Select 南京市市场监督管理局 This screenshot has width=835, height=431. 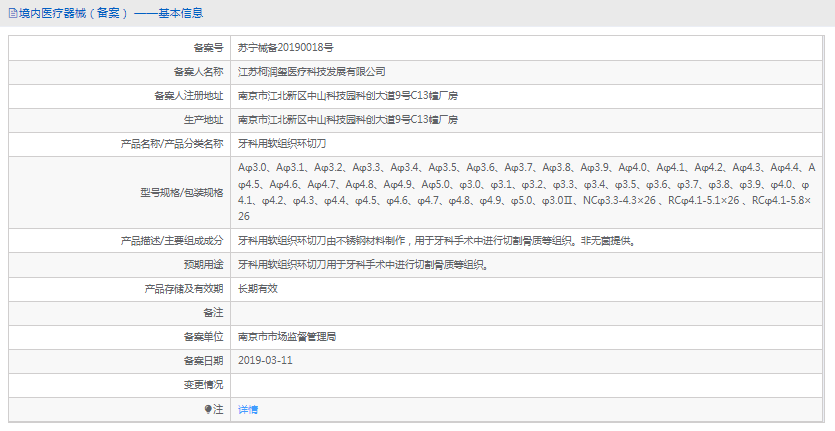(x=286, y=337)
